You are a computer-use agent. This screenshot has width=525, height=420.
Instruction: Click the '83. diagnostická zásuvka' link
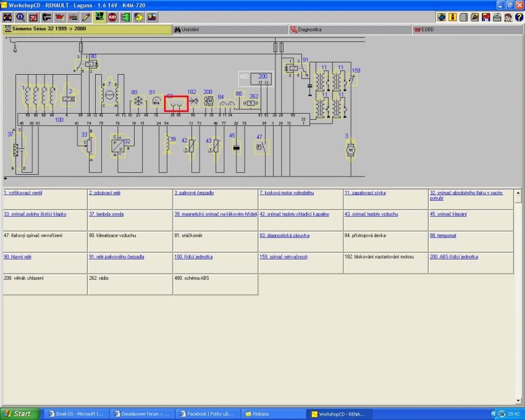[x=284, y=235]
